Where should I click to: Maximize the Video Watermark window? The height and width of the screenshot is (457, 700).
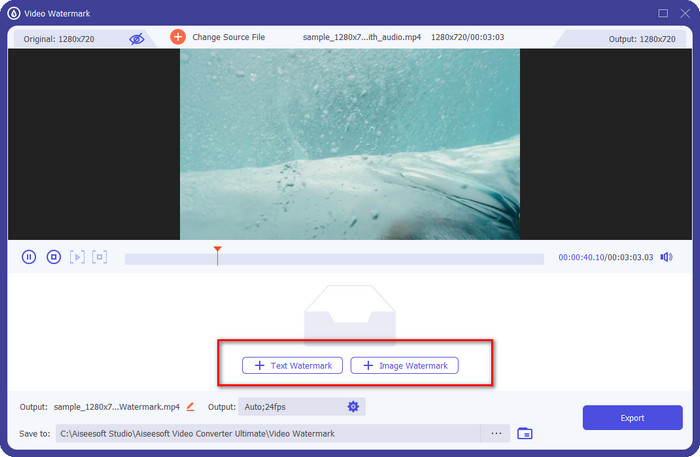pyautogui.click(x=663, y=13)
